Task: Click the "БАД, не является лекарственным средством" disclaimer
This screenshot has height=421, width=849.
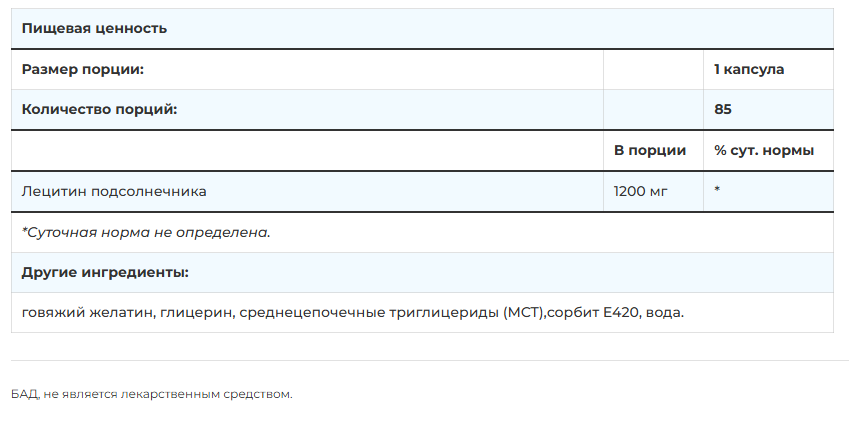Action: click(x=152, y=394)
